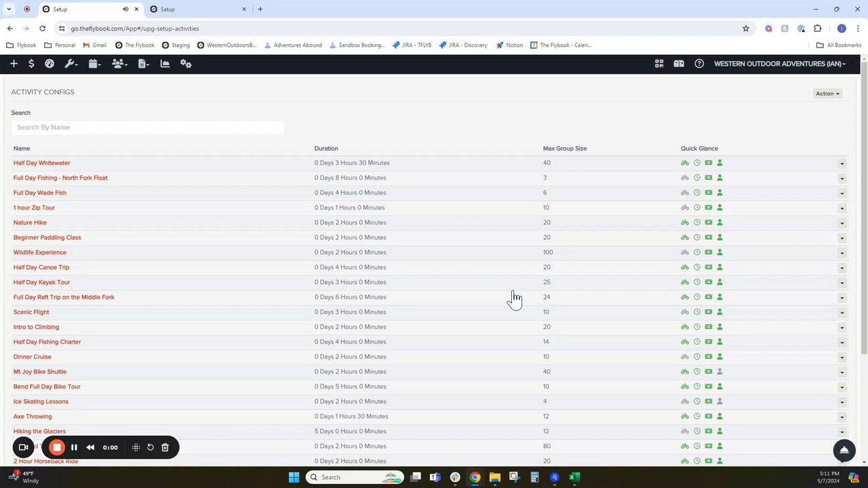Click the gears settings icon in the navbar
The width and height of the screenshot is (868, 488).
[186, 64]
